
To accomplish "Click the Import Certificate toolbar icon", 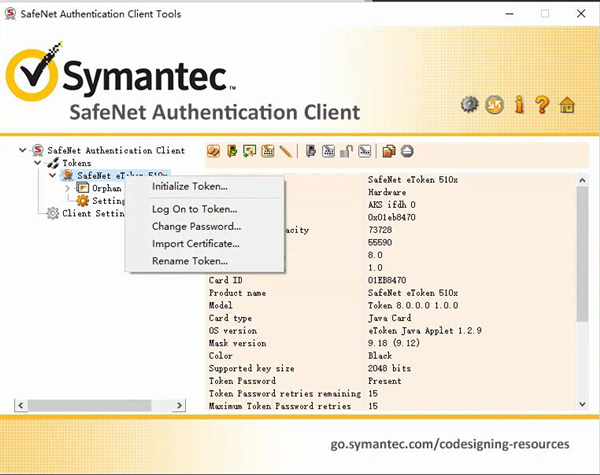I will pos(249,151).
